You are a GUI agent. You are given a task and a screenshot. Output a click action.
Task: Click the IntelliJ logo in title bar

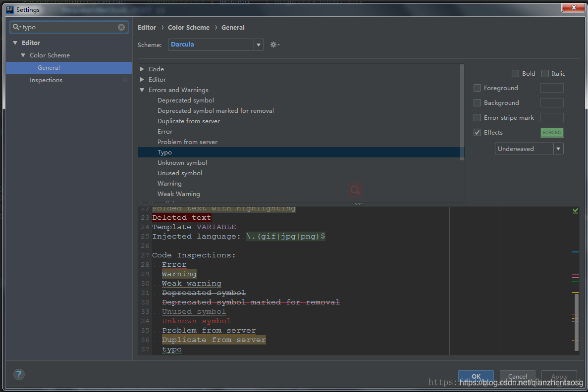click(x=10, y=10)
